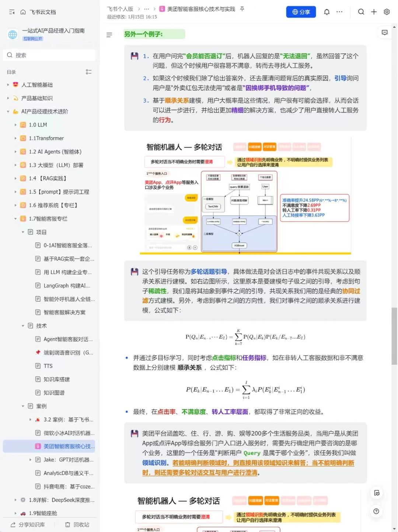This screenshot has height=532, width=398.
Task: Open AnalyticDB与通义千 document
Action: tap(69, 473)
